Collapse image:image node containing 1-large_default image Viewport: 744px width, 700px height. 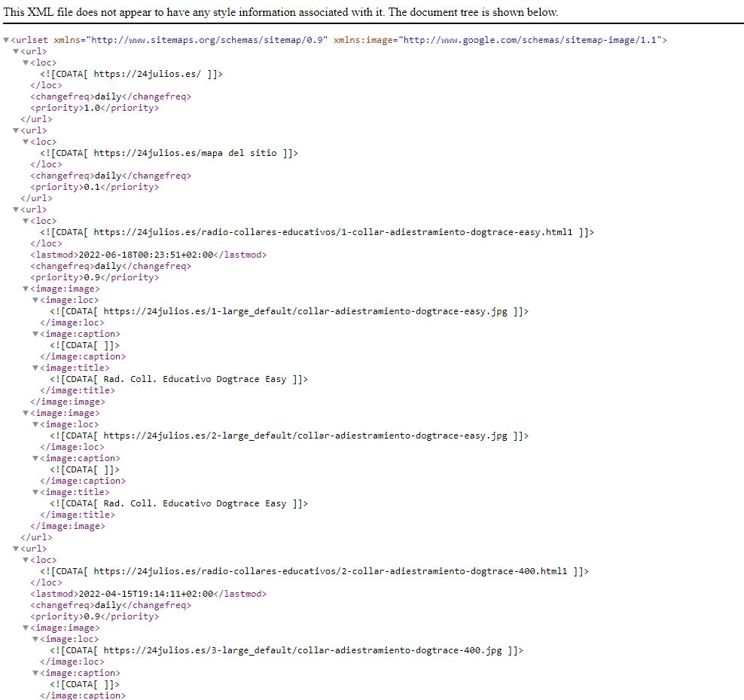tap(26, 289)
